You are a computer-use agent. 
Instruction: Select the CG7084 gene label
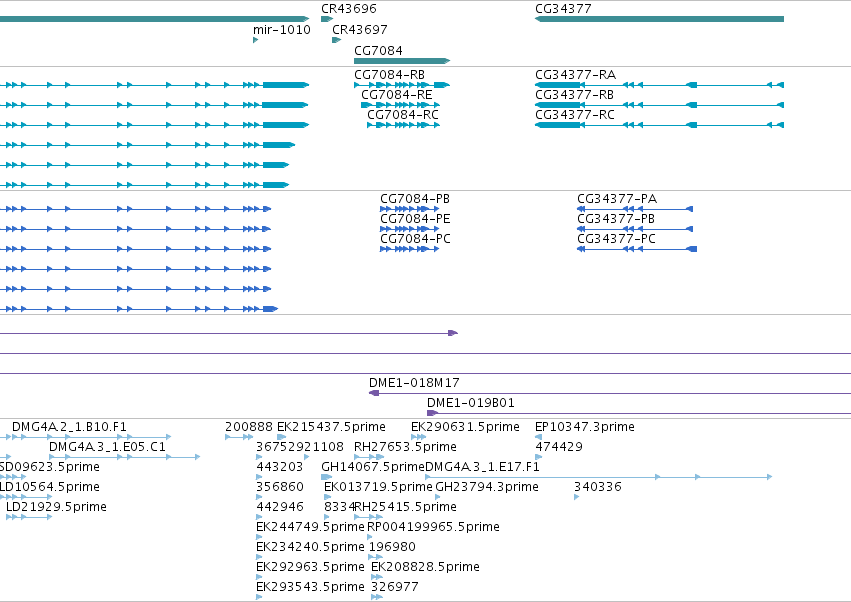pyautogui.click(x=378, y=51)
